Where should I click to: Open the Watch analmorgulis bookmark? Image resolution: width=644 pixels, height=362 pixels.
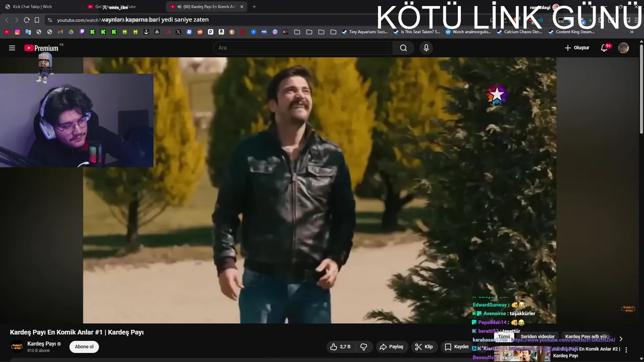tap(468, 32)
